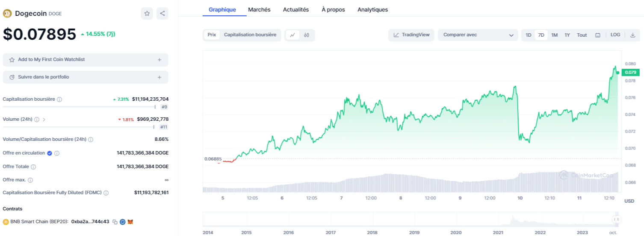Select the line chart icon

tap(292, 35)
